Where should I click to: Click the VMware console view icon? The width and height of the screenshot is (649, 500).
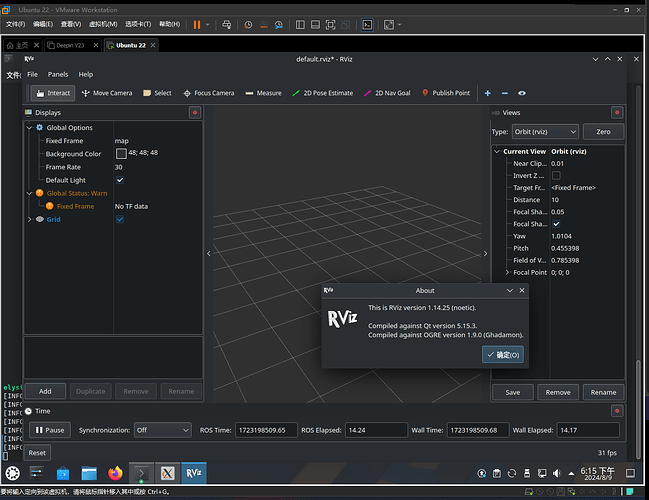point(367,25)
